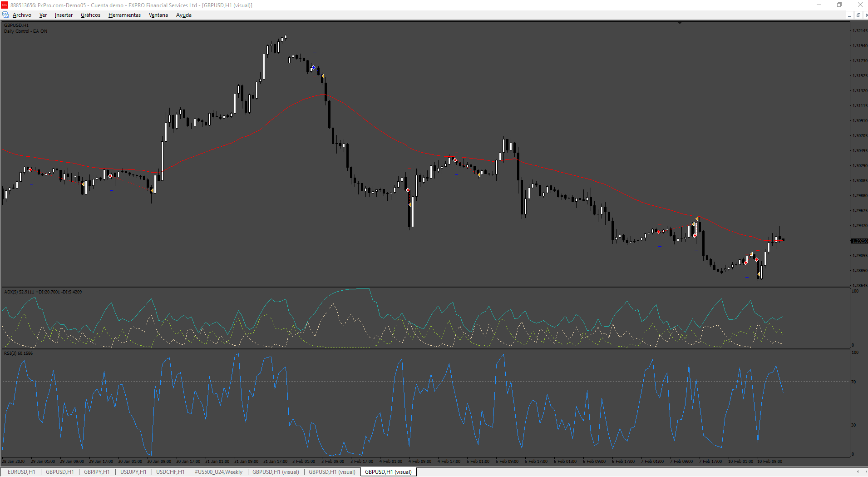
Task: Restore down the inner chart window
Action: tap(858, 15)
